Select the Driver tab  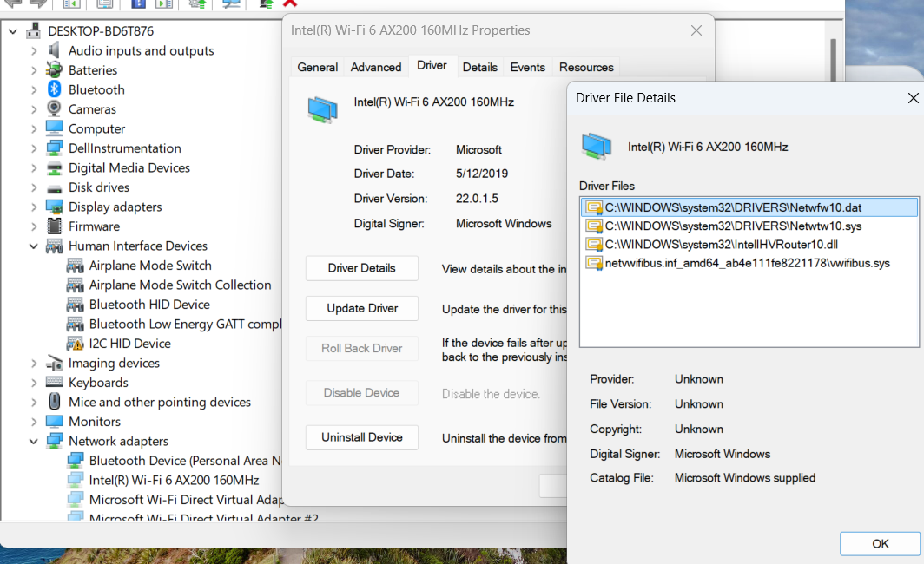click(x=432, y=65)
